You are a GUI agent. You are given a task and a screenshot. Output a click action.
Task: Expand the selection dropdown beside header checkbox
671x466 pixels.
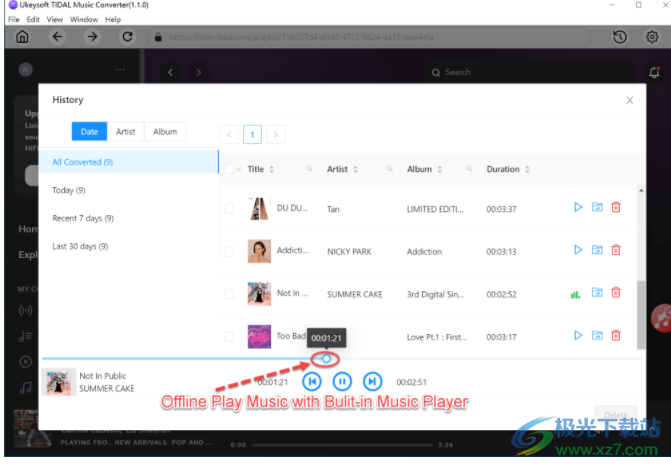[x=239, y=169]
